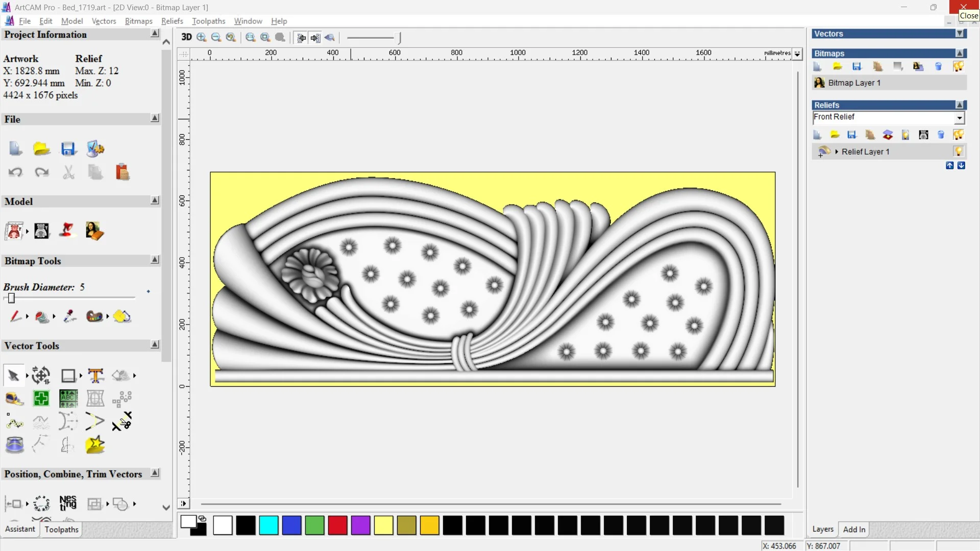This screenshot has width=980, height=551.
Task: Expand the Vectors panel
Action: (960, 34)
